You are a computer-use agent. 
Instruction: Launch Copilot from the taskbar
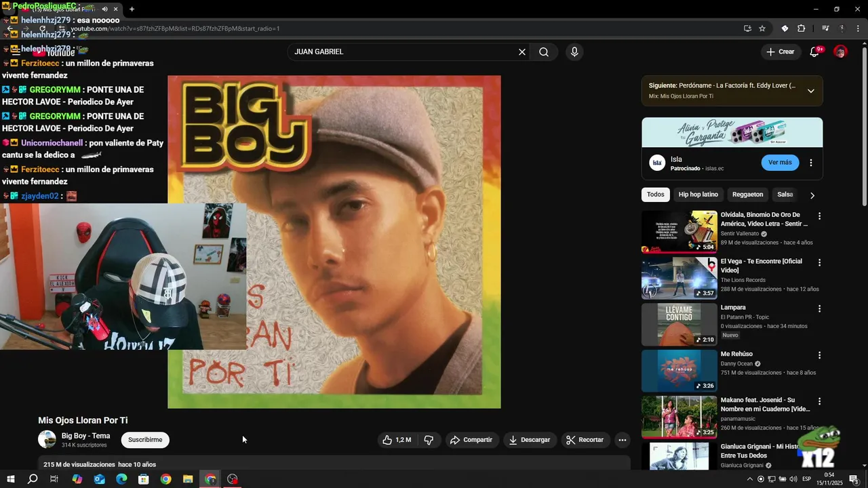point(77,479)
